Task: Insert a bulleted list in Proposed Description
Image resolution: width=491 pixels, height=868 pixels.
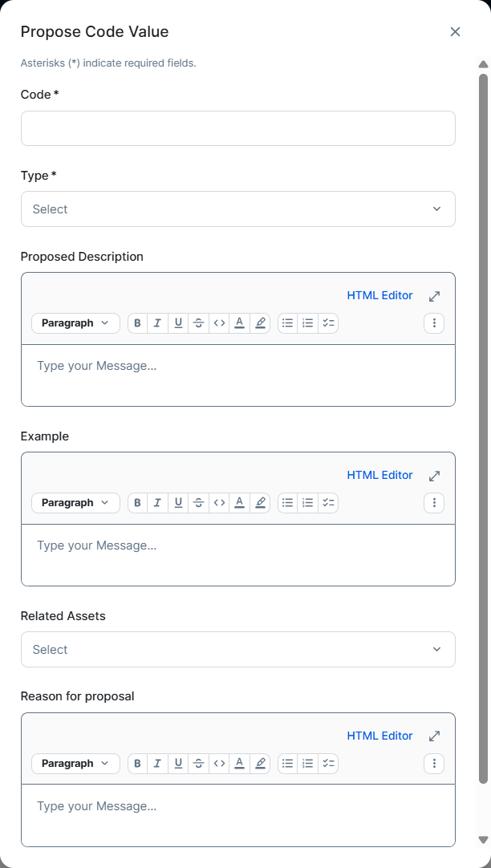Action: point(288,323)
